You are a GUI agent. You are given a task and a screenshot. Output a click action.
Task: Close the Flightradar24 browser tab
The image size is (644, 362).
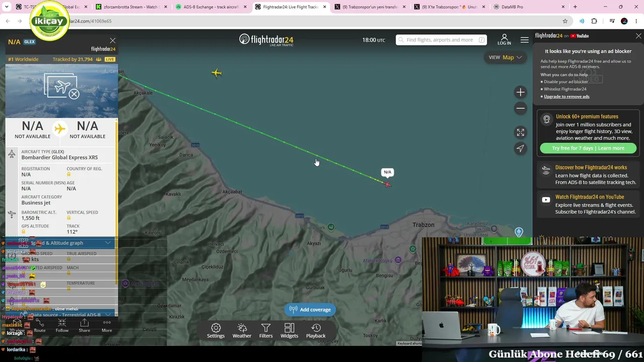coord(324,7)
